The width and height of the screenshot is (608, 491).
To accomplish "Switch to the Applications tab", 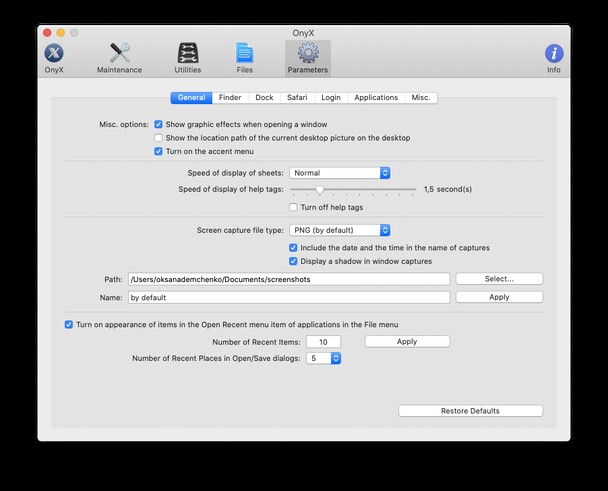I will click(x=376, y=98).
